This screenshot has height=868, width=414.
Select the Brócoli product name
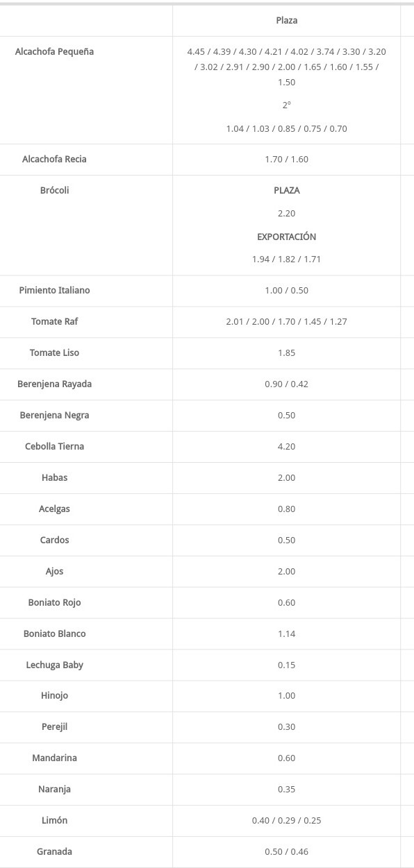click(54, 191)
